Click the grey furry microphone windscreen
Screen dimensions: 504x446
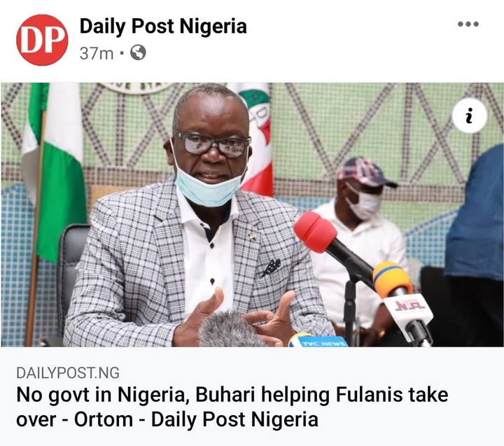point(230,330)
